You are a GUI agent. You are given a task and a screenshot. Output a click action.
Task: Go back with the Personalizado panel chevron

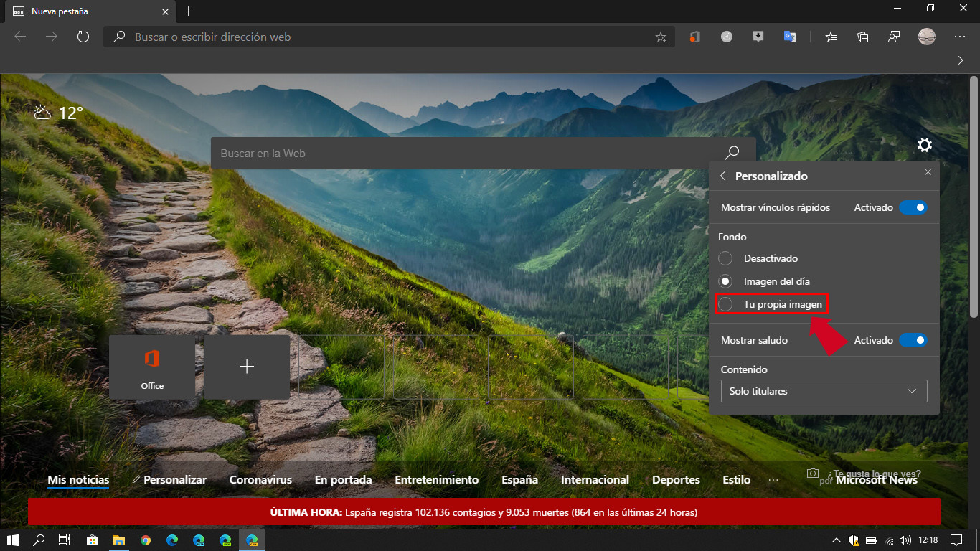pos(722,175)
